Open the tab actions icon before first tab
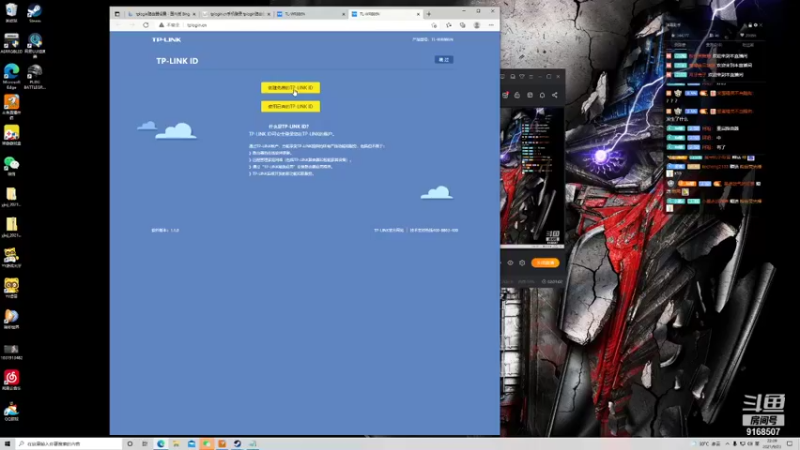The width and height of the screenshot is (800, 450). [117, 14]
